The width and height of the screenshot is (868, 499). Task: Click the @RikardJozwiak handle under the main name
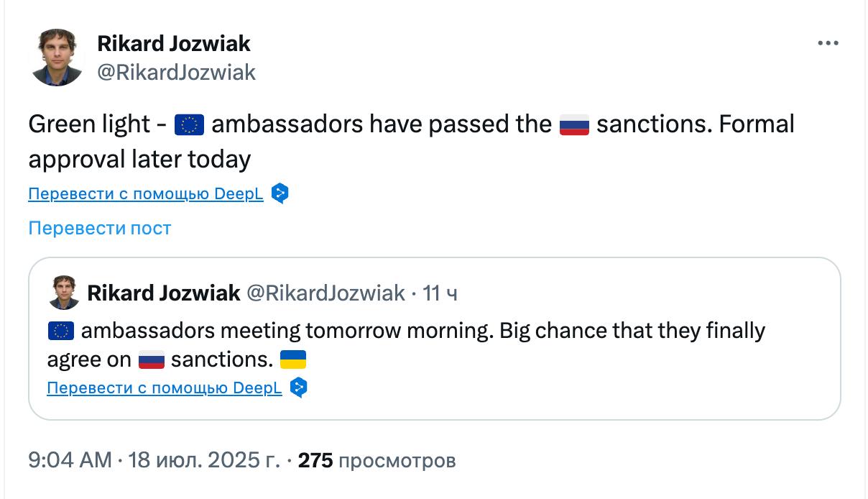coord(176,72)
